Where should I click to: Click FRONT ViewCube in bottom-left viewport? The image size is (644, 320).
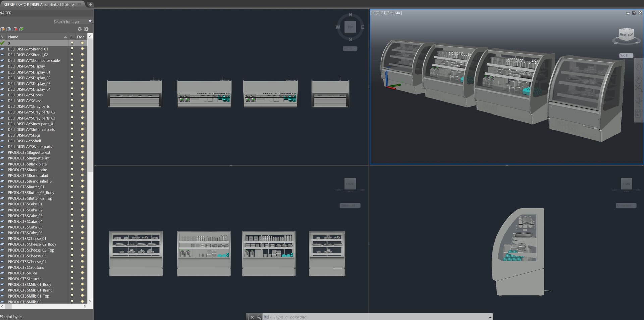(x=350, y=184)
